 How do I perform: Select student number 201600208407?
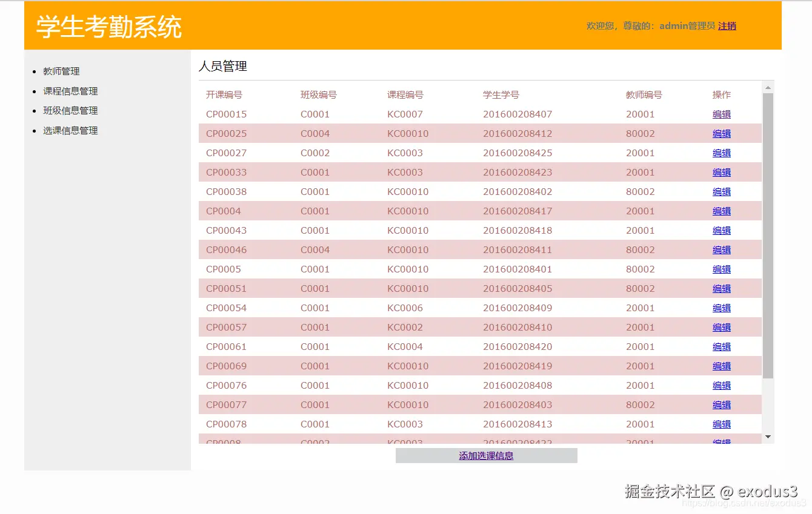click(517, 114)
